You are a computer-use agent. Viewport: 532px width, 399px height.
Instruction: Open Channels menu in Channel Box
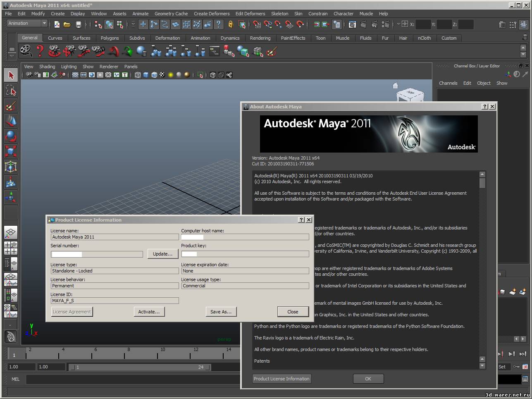point(448,83)
